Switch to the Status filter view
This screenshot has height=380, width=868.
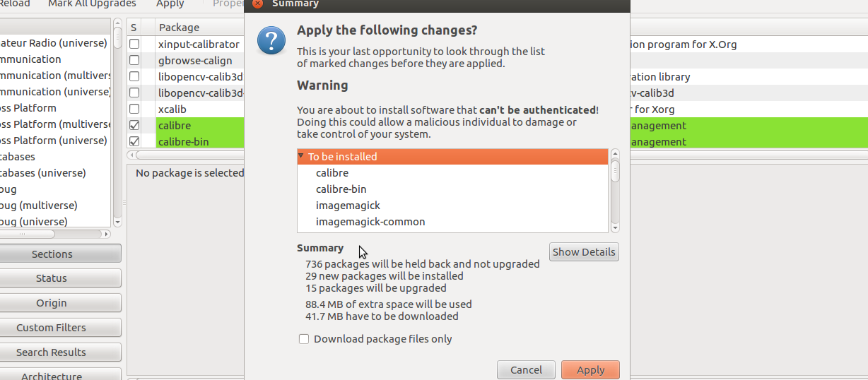coord(52,278)
